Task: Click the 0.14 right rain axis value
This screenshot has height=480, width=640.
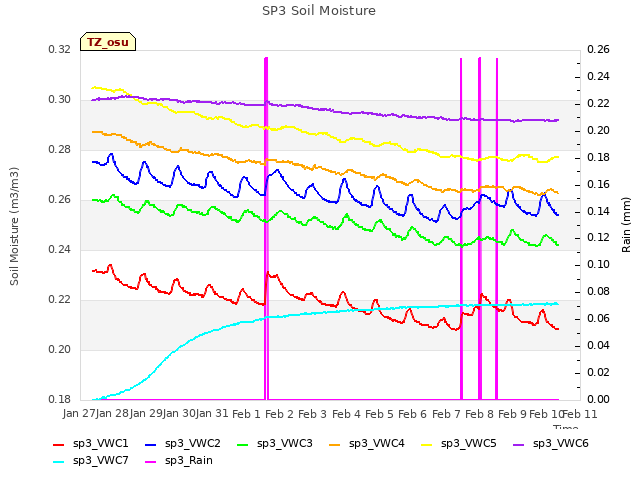Action: click(x=598, y=211)
